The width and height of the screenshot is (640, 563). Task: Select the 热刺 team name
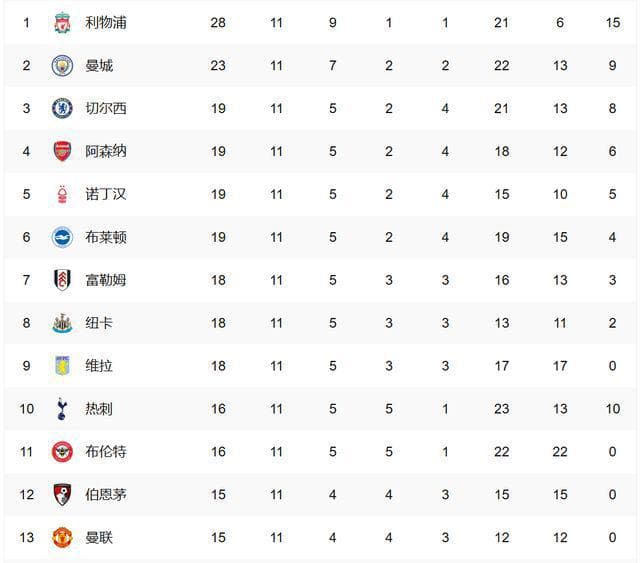click(x=99, y=409)
